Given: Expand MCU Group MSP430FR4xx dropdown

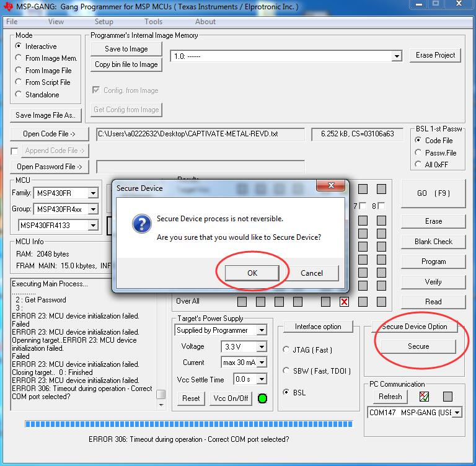Looking at the screenshot, I should [x=93, y=209].
